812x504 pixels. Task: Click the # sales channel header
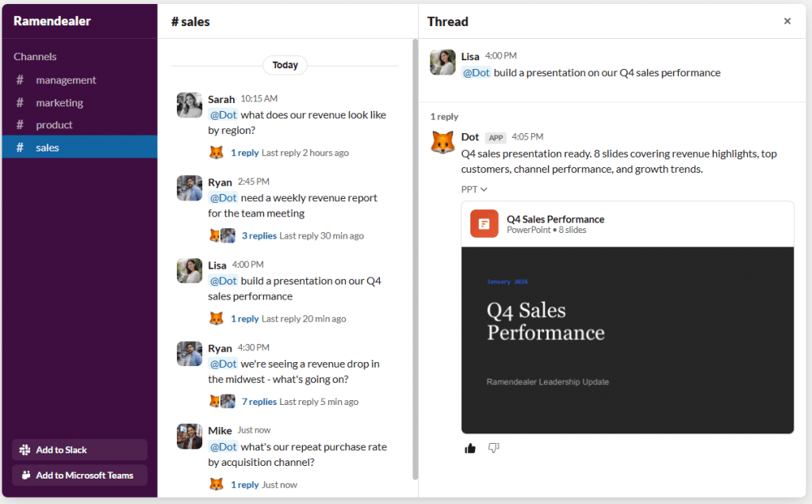[190, 21]
